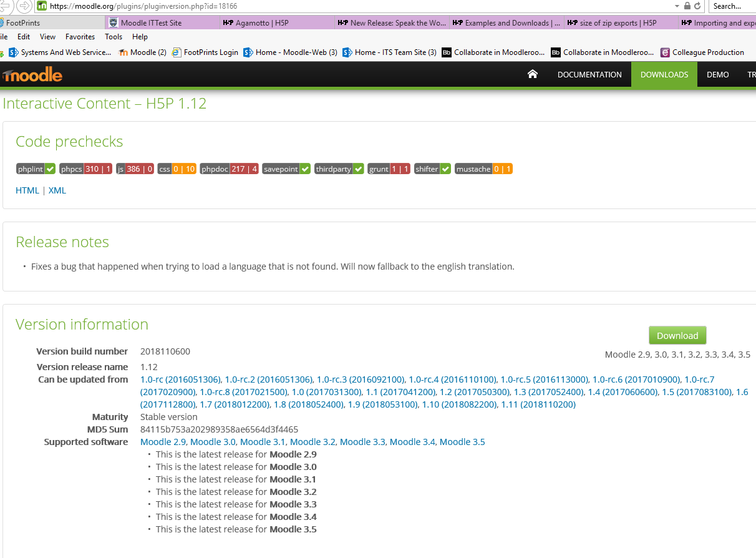The image size is (756, 558).
Task: Open the HTML prechecks report link
Action: point(27,190)
